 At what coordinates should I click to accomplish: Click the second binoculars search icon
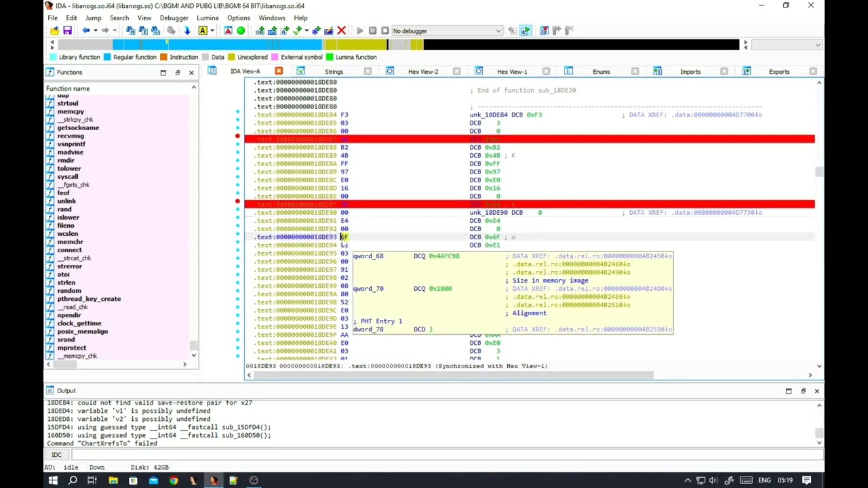(143, 30)
